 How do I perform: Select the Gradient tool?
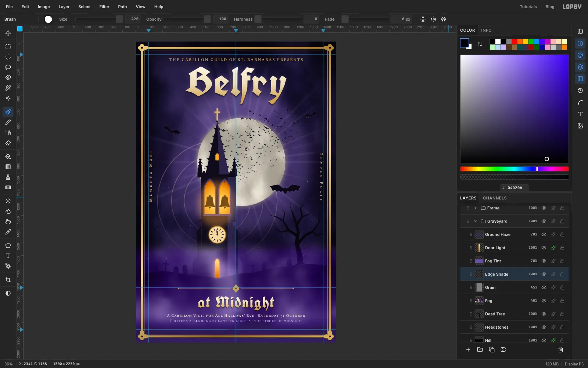[8, 167]
